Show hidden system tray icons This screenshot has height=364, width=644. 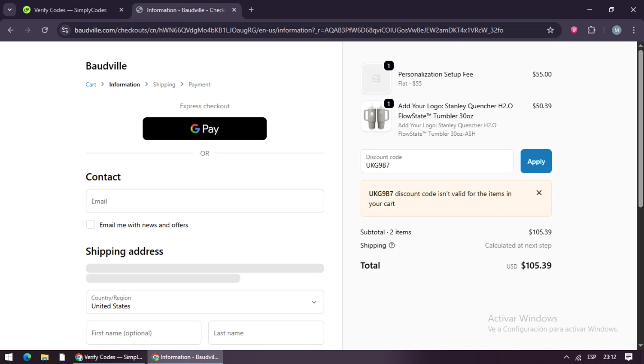(566, 357)
